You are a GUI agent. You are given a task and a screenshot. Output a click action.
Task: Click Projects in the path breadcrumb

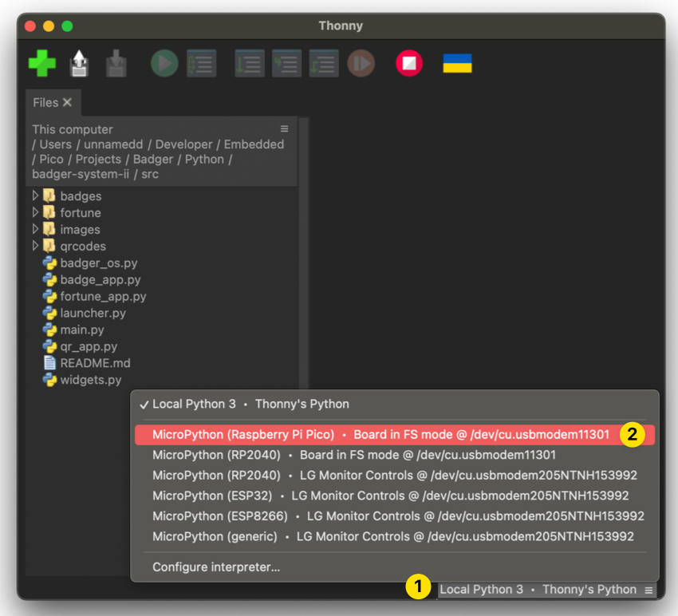pyautogui.click(x=98, y=160)
